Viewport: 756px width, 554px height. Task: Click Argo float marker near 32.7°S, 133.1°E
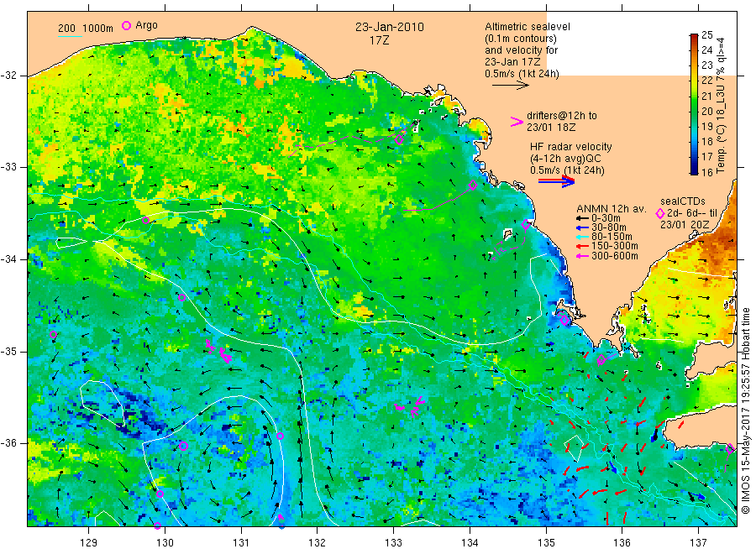click(x=399, y=139)
